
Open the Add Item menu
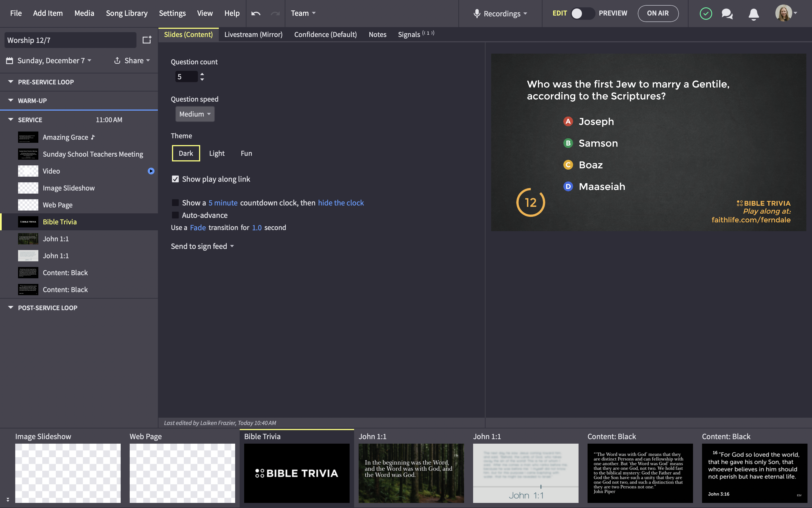pyautogui.click(x=48, y=13)
